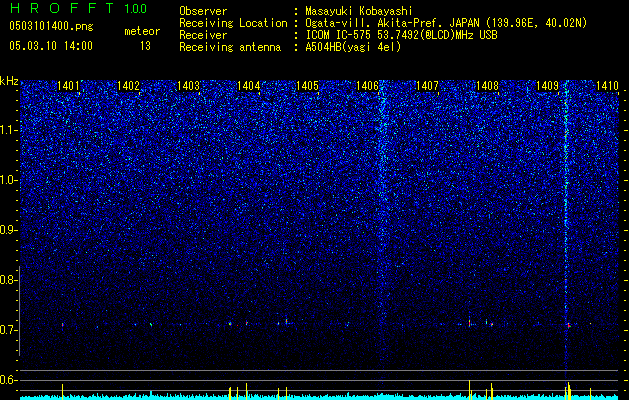Click the 1405 time marker

pos(307,86)
